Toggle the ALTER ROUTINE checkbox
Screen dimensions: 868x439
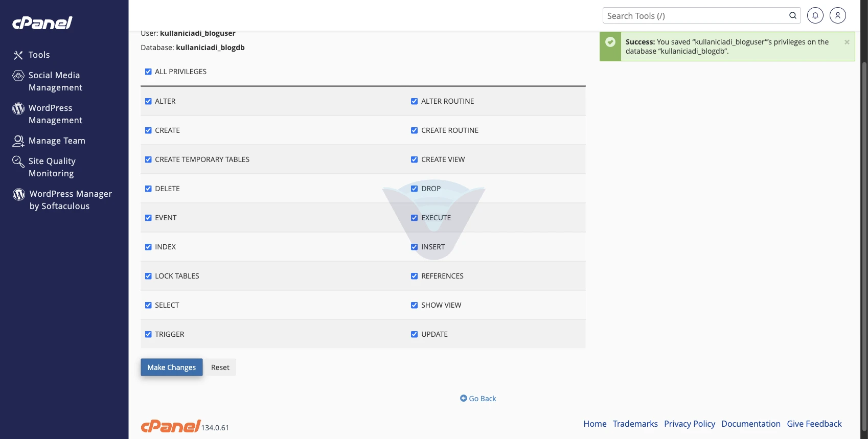(x=415, y=101)
